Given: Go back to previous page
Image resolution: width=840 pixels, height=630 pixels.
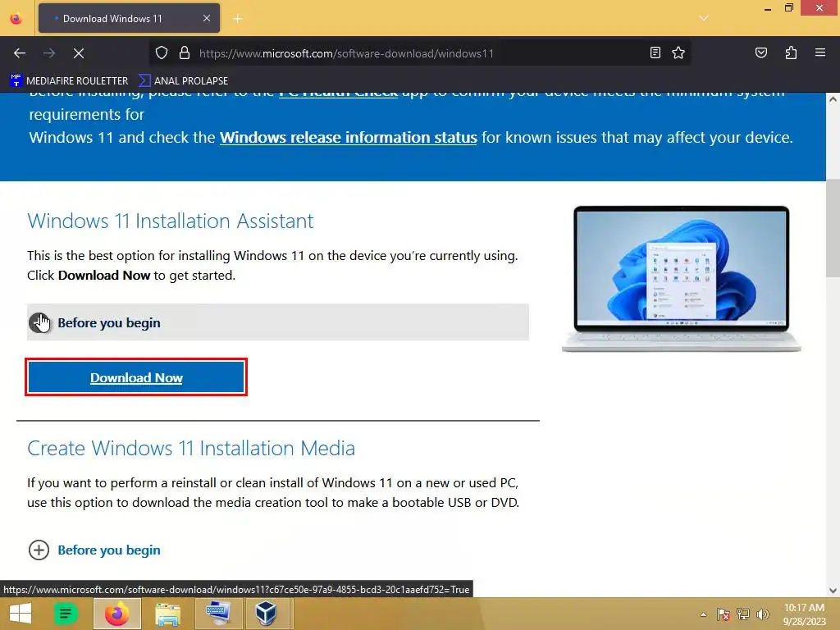Looking at the screenshot, I should pos(20,53).
